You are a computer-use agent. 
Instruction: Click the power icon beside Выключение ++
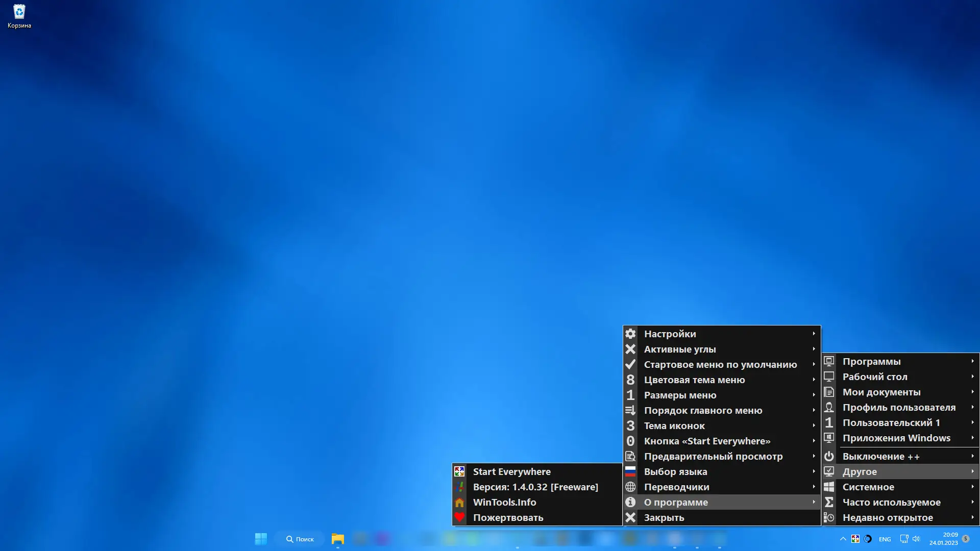(829, 456)
